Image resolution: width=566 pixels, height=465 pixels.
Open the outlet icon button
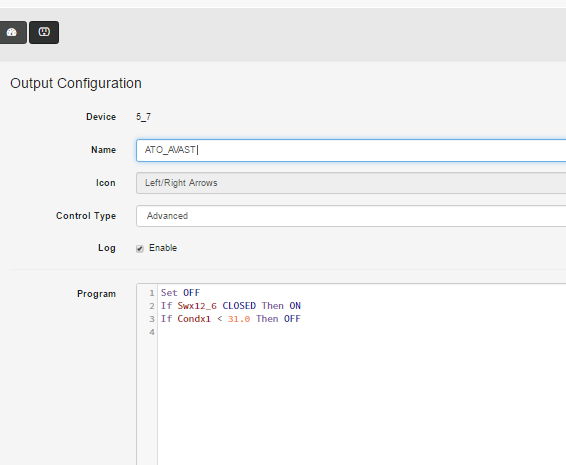[x=44, y=32]
